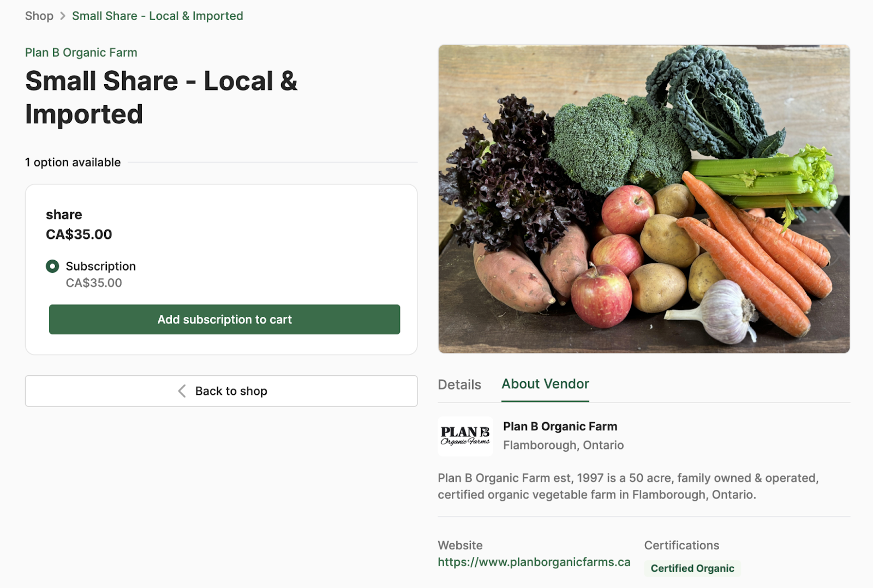Open the planborganicfarms.ca website link
The image size is (873, 588).
point(534,561)
